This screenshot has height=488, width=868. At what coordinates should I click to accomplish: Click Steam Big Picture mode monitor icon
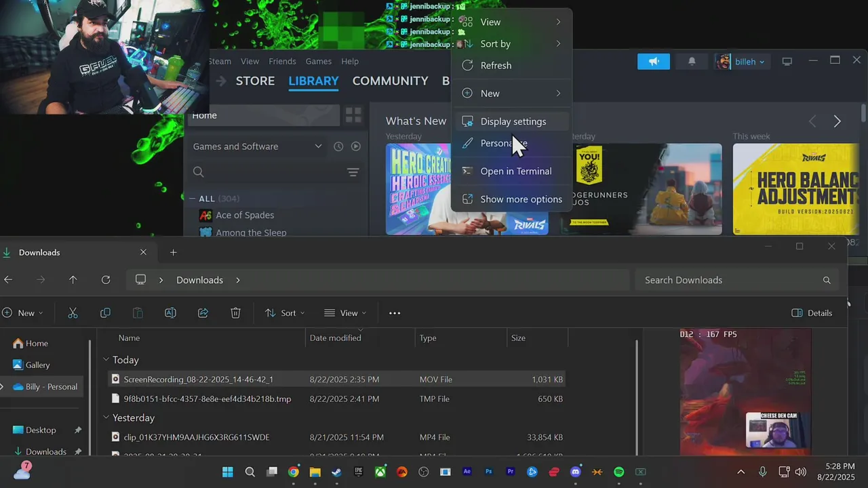click(787, 62)
